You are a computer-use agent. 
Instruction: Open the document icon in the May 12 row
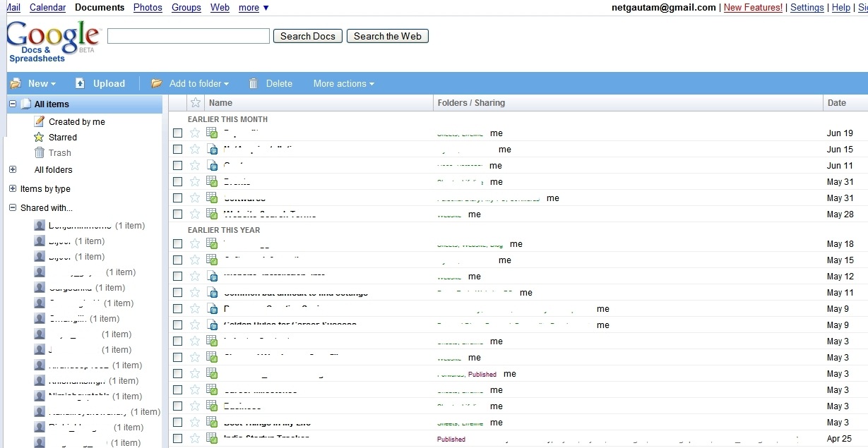pos(212,276)
